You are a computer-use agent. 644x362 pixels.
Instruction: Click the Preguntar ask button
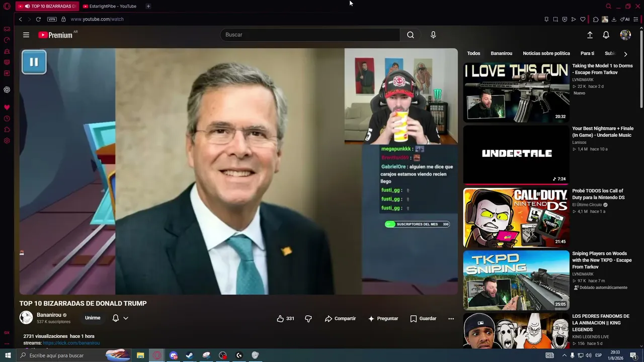(x=383, y=319)
